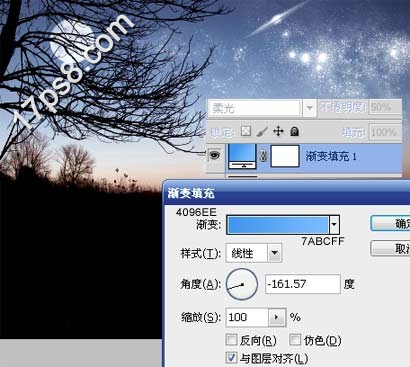Image resolution: width=410 pixels, height=367 pixels.
Task: Click the opacity 50% field
Action: (385, 107)
